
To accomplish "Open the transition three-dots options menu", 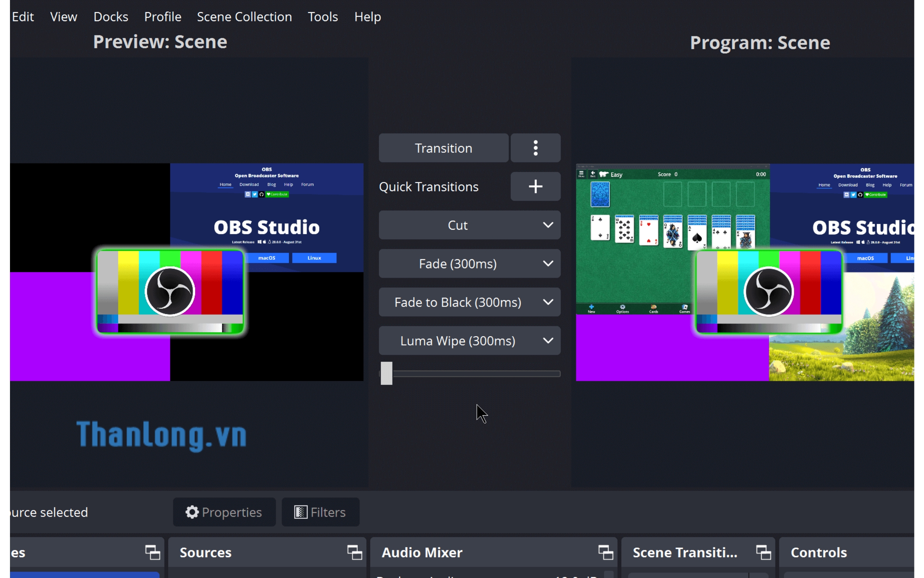I will (x=535, y=148).
